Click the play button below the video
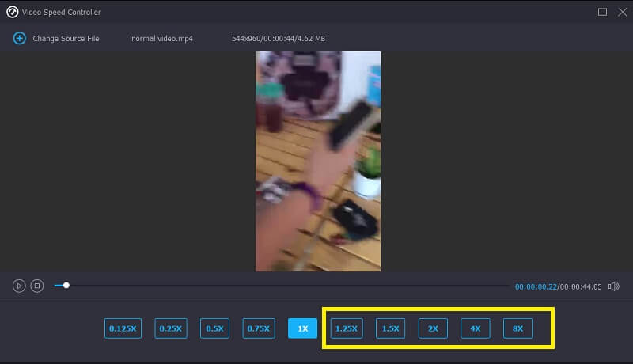Screen dimensions: 633x364 pyautogui.click(x=19, y=286)
